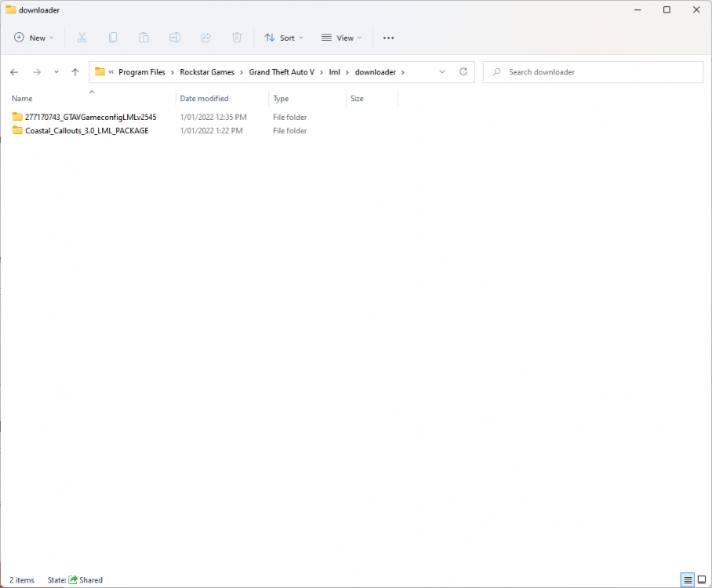Click the Paste toolbar icon
The width and height of the screenshot is (712, 588).
pos(143,37)
